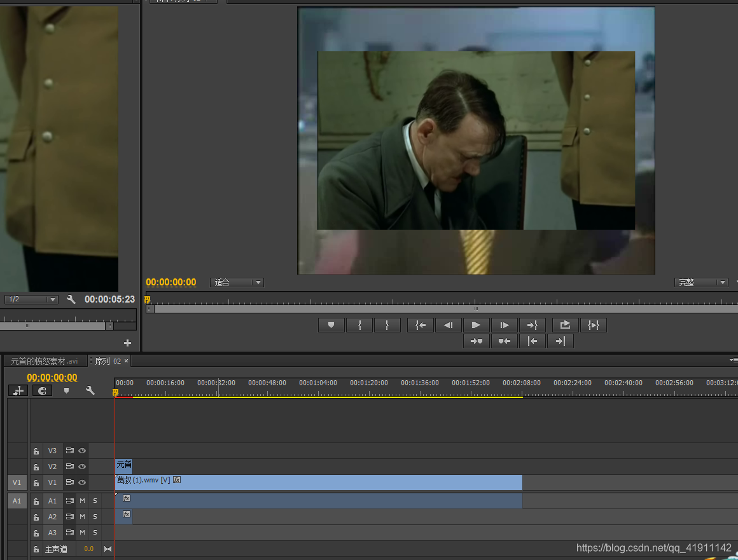Toggle lock on audio track A1
The height and width of the screenshot is (560, 738).
[x=36, y=502]
